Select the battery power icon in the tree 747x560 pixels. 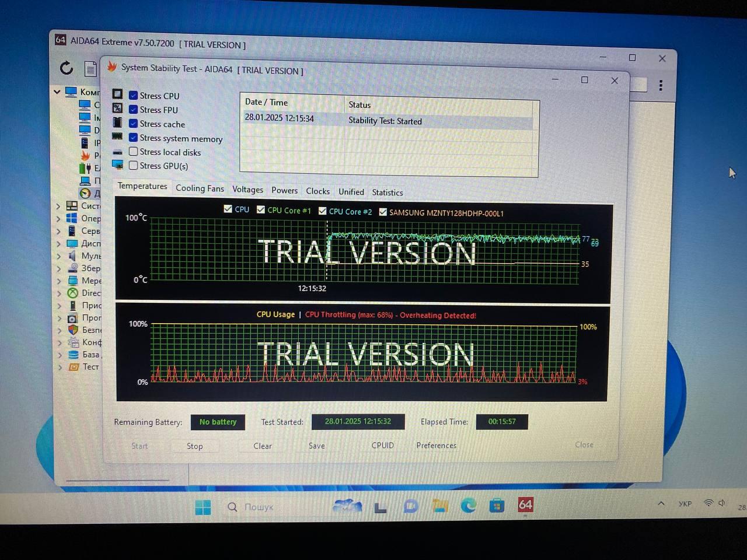coord(85,168)
